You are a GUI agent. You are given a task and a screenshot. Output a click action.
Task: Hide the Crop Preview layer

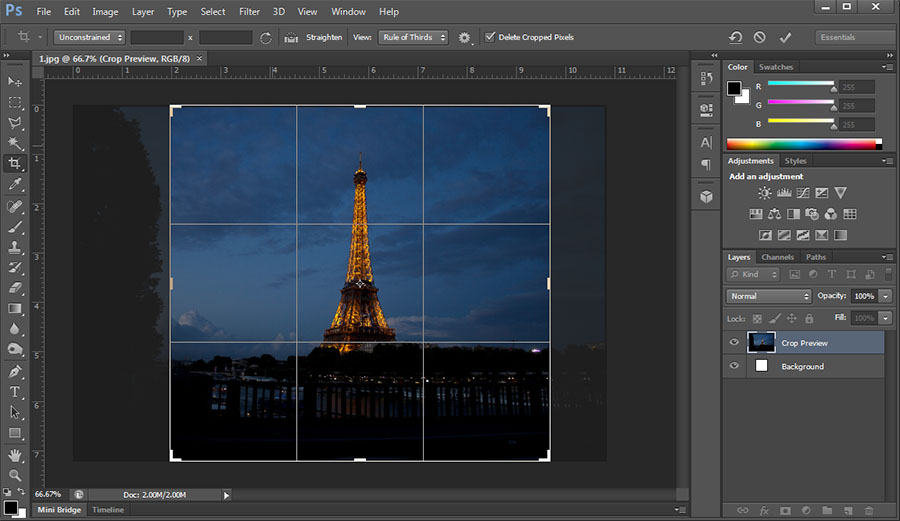734,343
